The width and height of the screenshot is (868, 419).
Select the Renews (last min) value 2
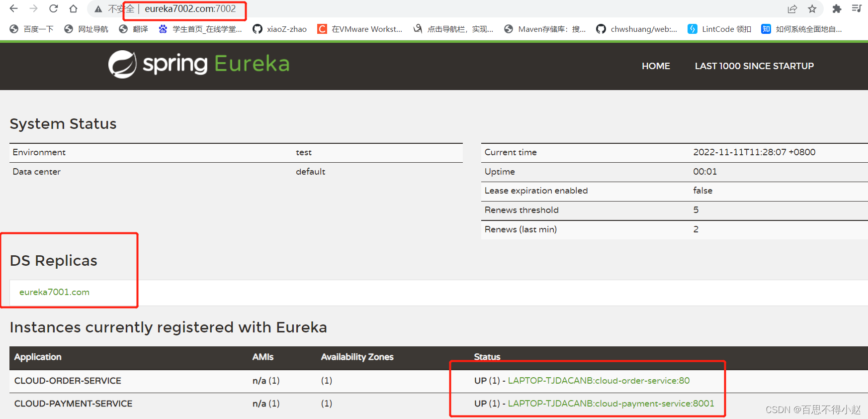pyautogui.click(x=696, y=229)
